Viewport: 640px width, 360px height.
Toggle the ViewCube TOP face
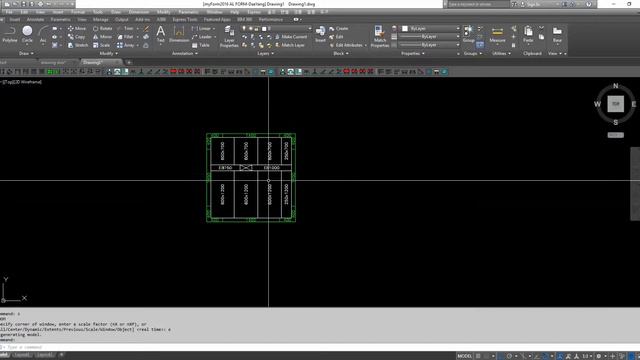coord(616,104)
